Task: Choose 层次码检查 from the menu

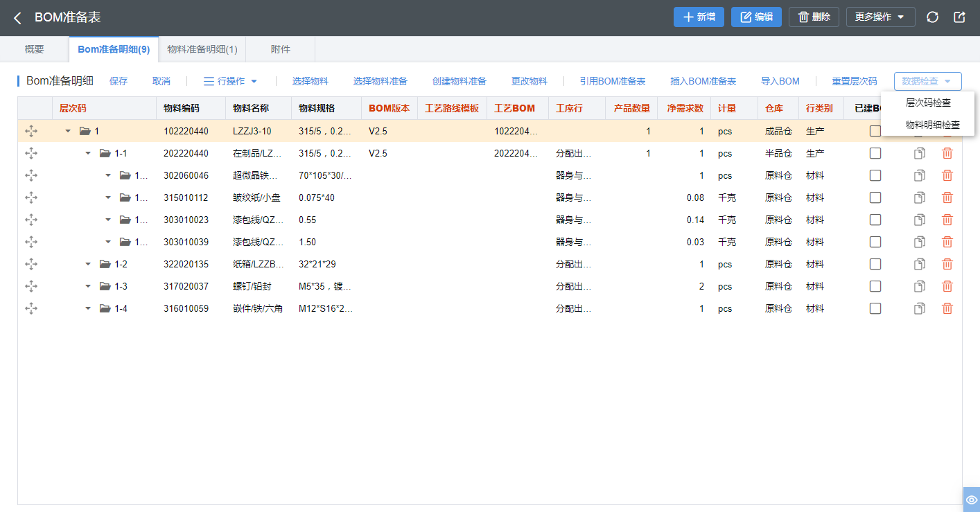Action: tap(928, 103)
